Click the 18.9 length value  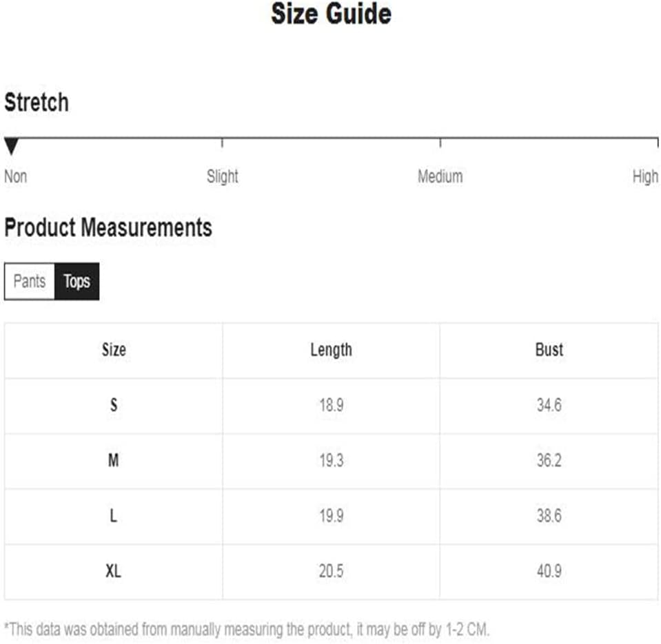pyautogui.click(x=332, y=405)
